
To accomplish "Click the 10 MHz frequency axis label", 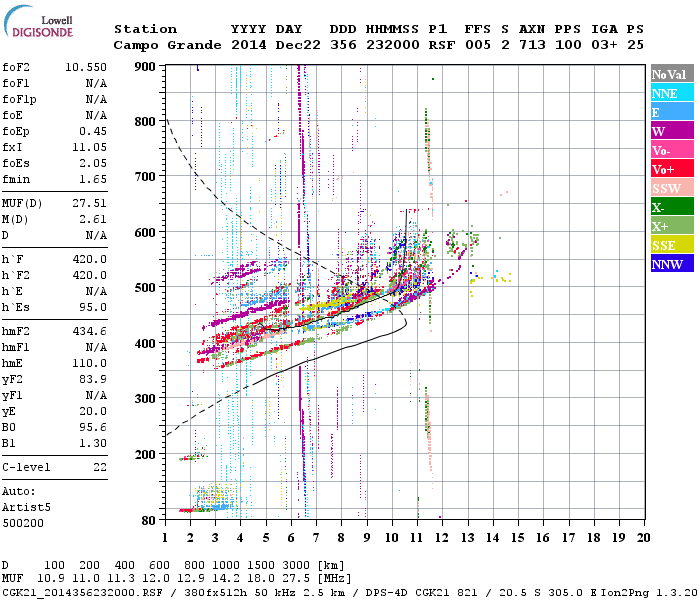I will pyautogui.click(x=392, y=538).
